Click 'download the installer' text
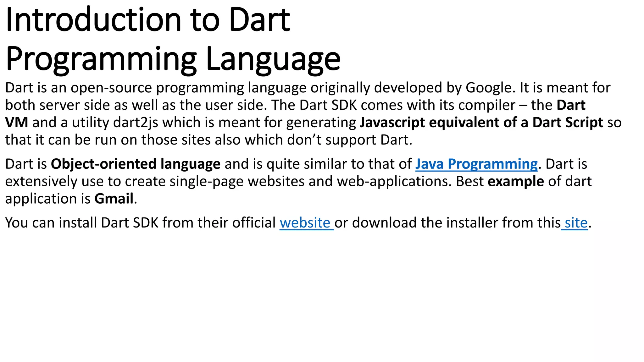Image resolution: width=644 pixels, height=362 pixels. point(425,223)
